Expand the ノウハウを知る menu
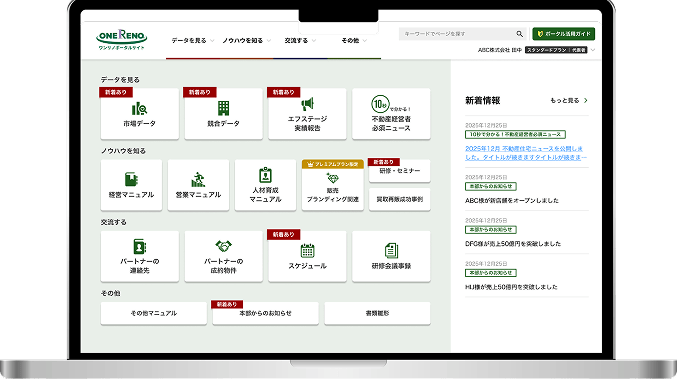Image resolution: width=678 pixels, height=379 pixels. (246, 41)
